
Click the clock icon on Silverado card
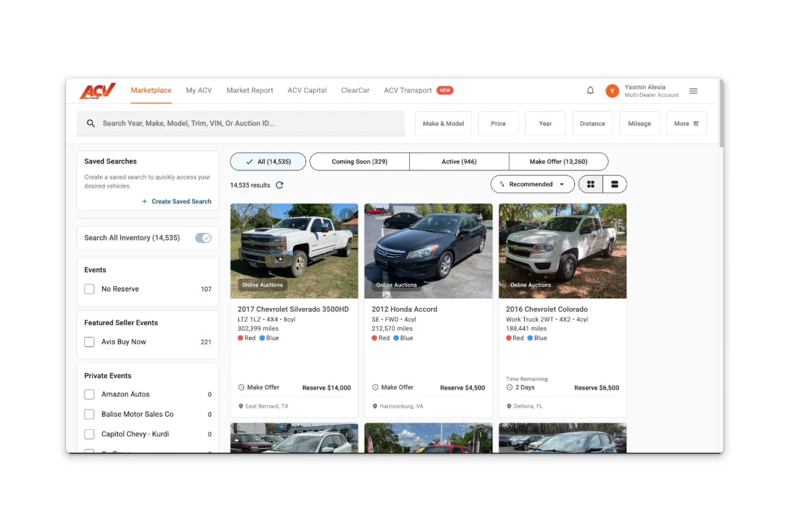(241, 387)
